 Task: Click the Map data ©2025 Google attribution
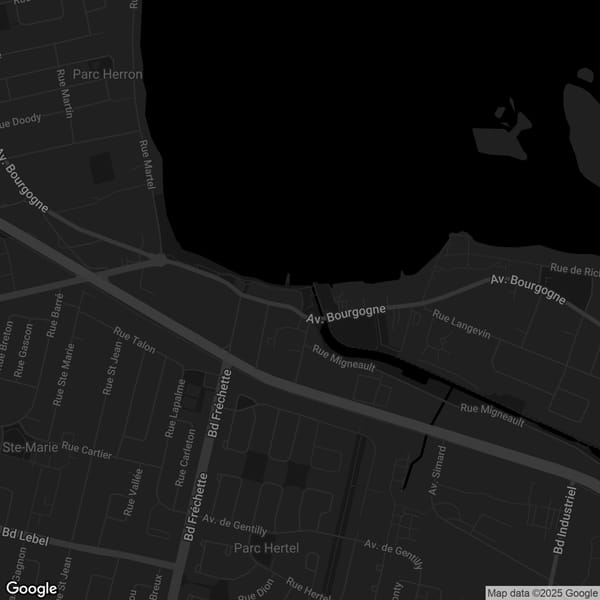[x=541, y=592]
